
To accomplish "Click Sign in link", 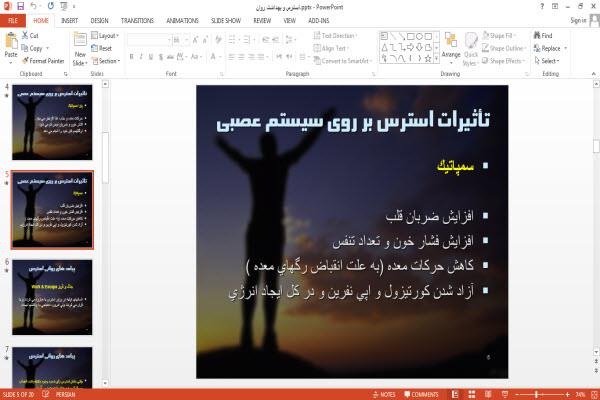I will click(578, 21).
